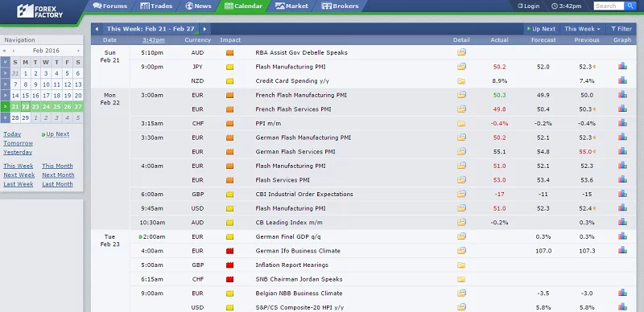Click the Login link
Screen dimensions: 644x312
(x=528, y=6)
